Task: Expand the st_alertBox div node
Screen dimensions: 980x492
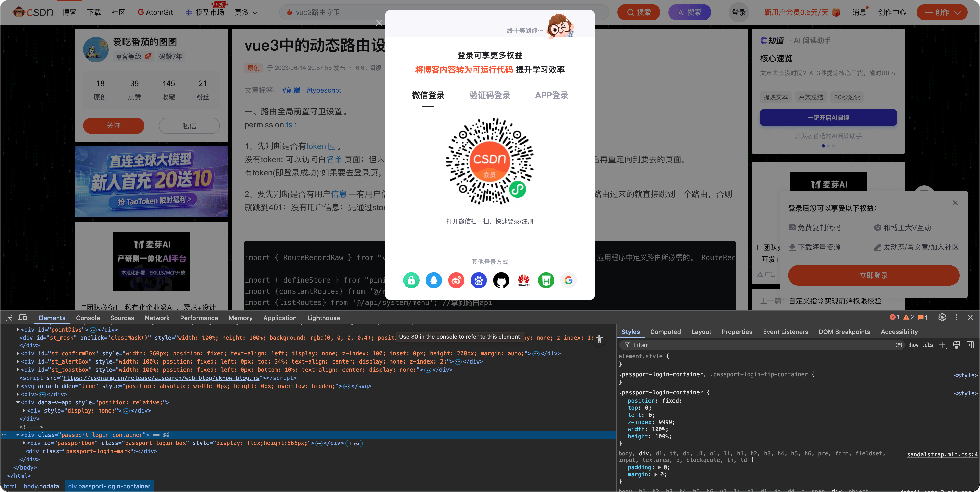Action: 18,361
